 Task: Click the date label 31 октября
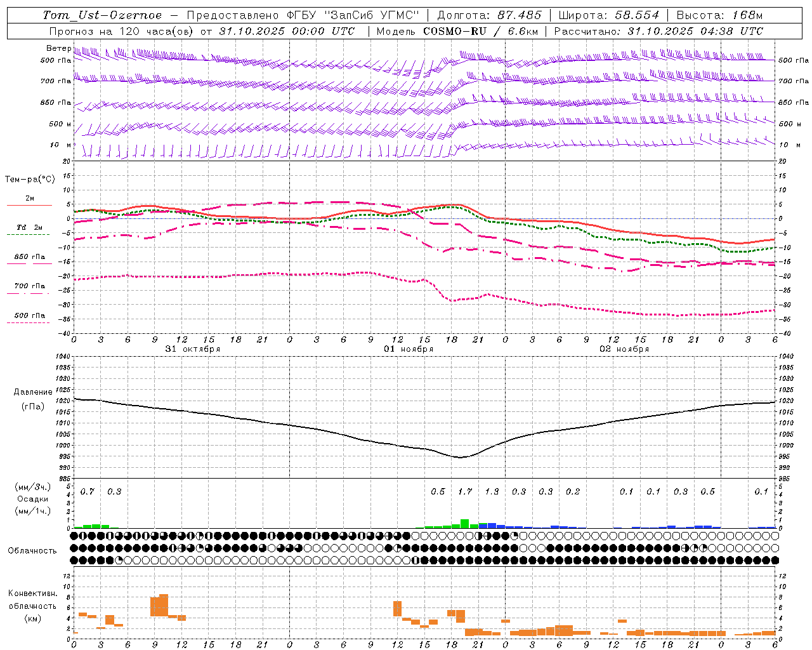click(193, 349)
